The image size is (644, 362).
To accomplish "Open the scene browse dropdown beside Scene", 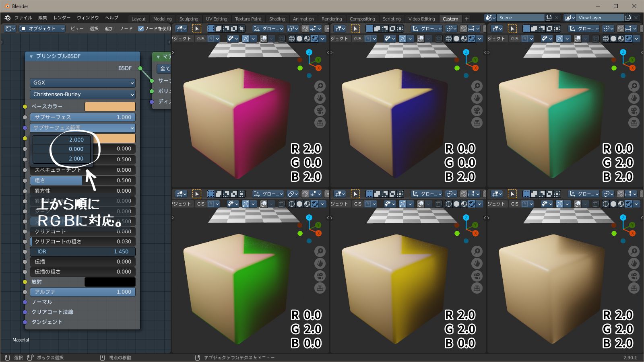I will click(491, 18).
